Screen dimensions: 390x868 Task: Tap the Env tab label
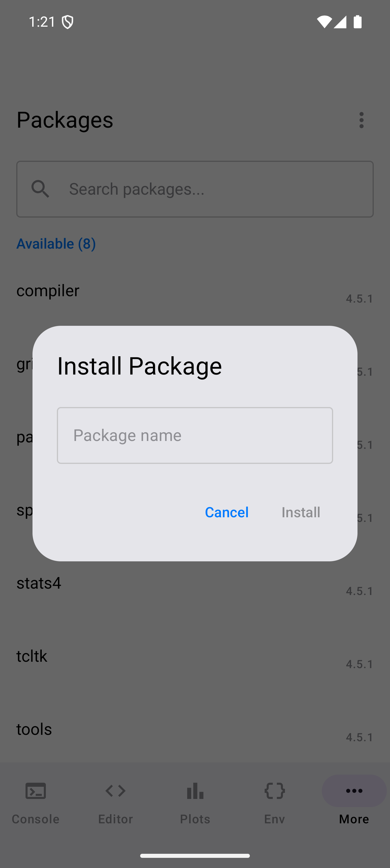coord(275,819)
